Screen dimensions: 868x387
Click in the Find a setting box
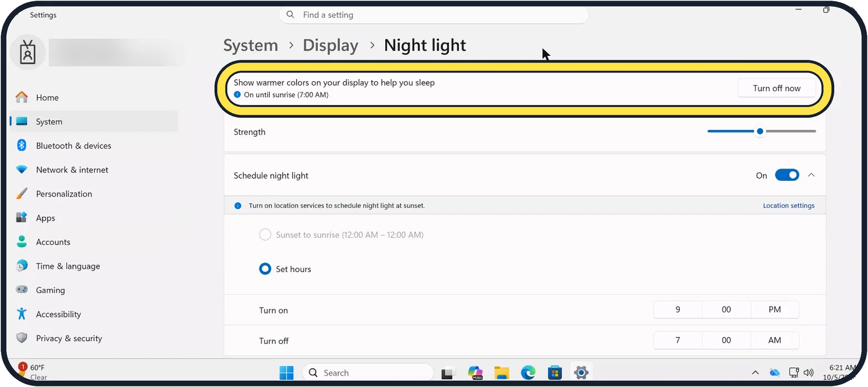[x=433, y=15]
